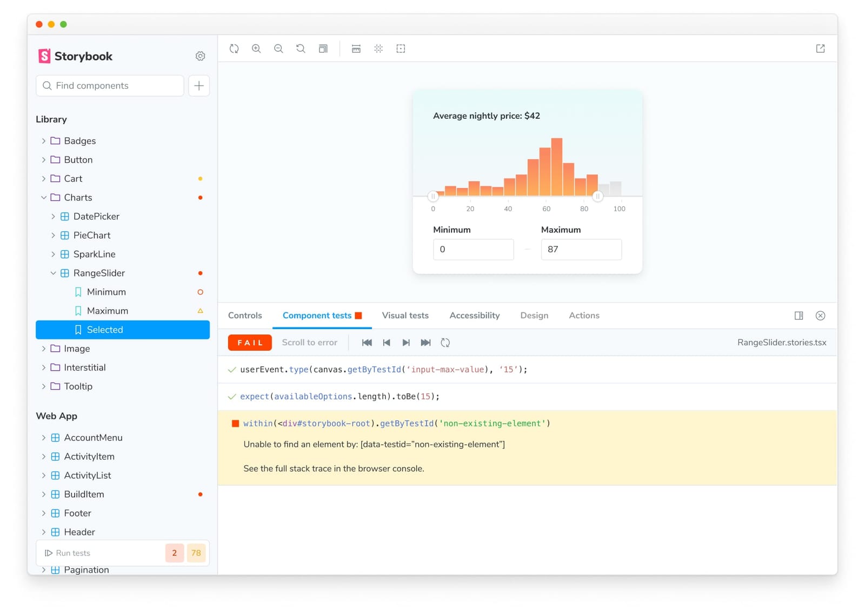Viewport: 865px width, 616px height.
Task: Toggle the measure ruler tool
Action: tap(356, 49)
